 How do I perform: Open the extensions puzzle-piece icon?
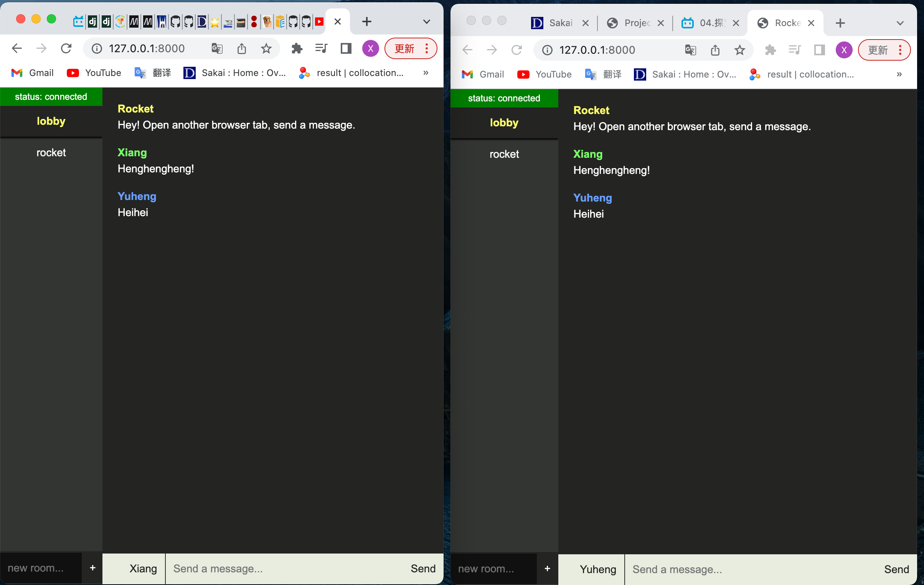pos(297,48)
